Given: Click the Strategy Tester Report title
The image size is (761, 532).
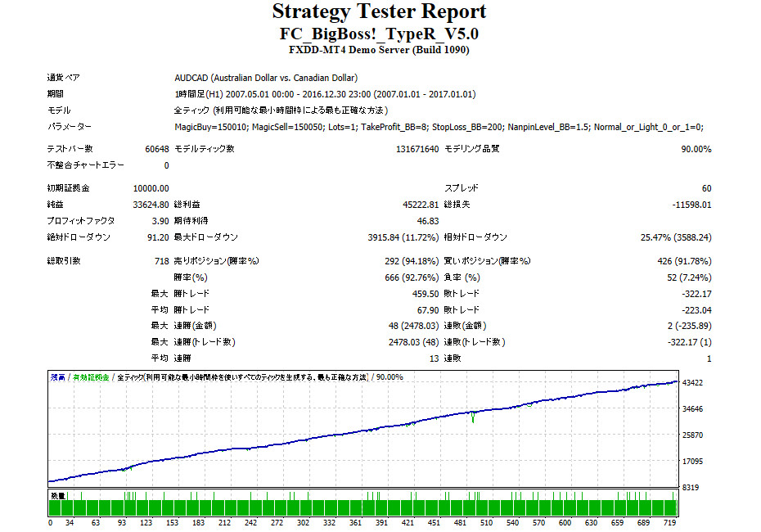Looking at the screenshot, I should [x=379, y=11].
